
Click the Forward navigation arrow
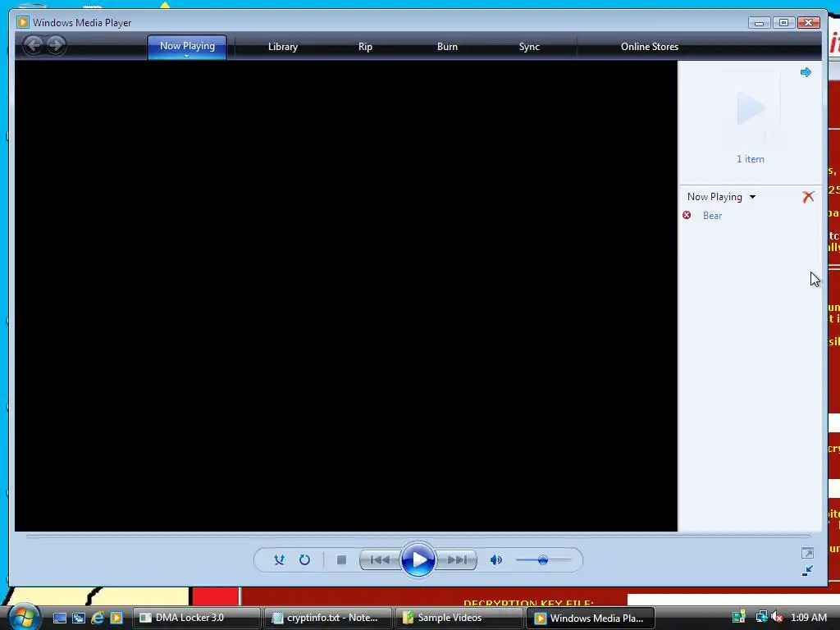(56, 45)
